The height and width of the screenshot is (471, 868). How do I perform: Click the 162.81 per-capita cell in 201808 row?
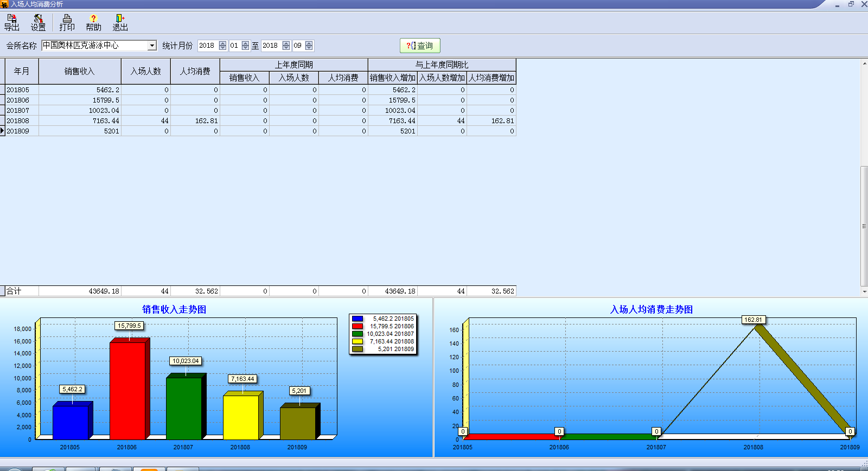pyautogui.click(x=195, y=121)
